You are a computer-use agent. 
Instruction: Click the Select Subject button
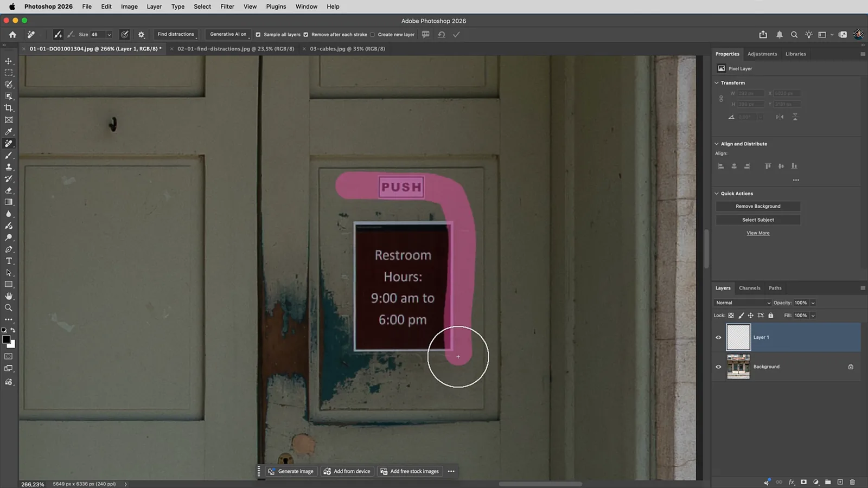[758, 220]
